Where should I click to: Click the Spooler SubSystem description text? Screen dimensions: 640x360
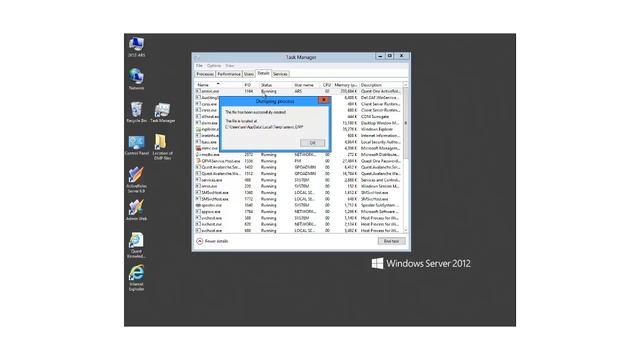click(x=380, y=205)
